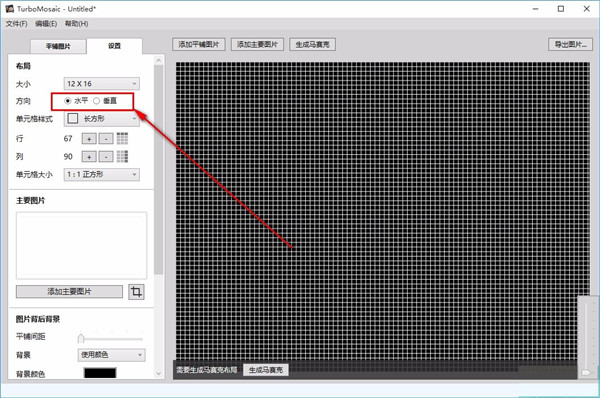
Task: Increase rows with the plus button
Action: click(x=89, y=139)
